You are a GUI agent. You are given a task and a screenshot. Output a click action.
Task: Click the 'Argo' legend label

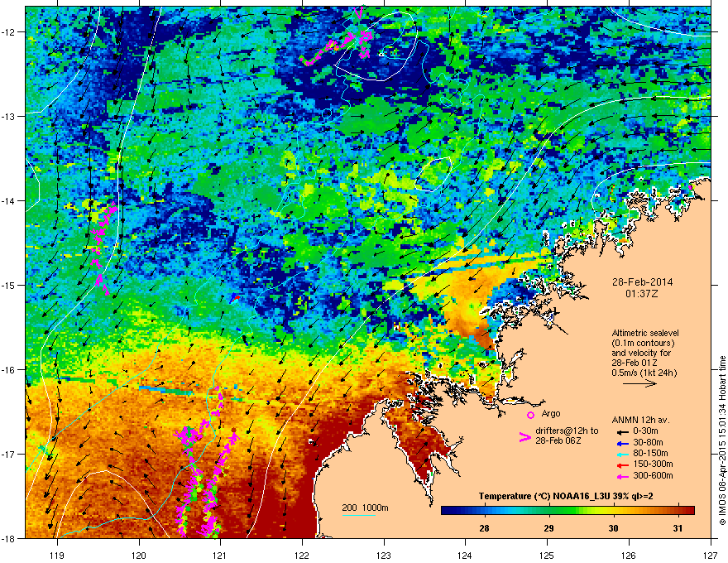coord(551,413)
